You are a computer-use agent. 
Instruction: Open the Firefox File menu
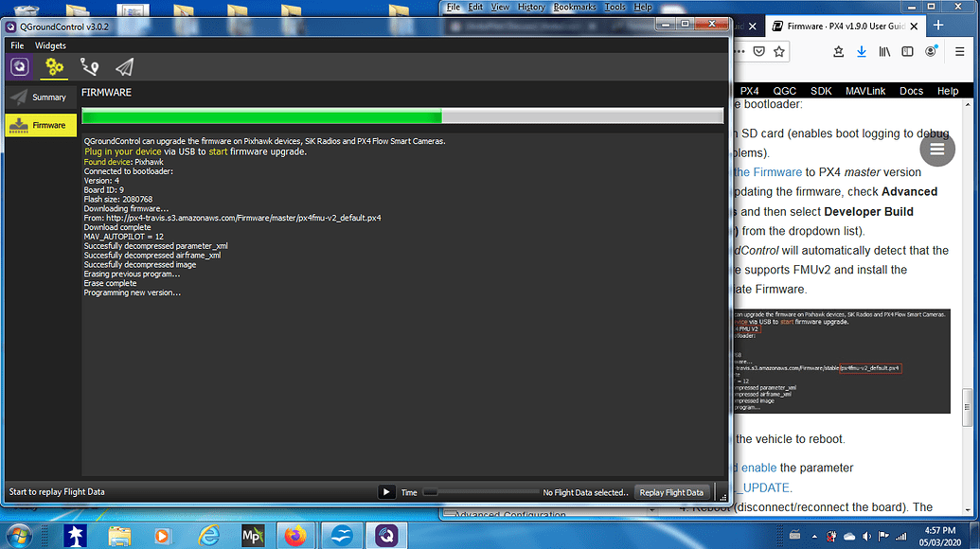(454, 7)
